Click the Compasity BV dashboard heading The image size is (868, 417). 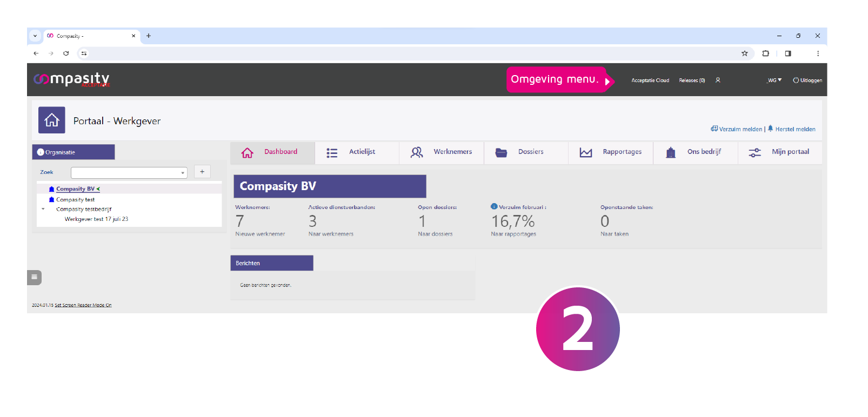click(x=330, y=186)
